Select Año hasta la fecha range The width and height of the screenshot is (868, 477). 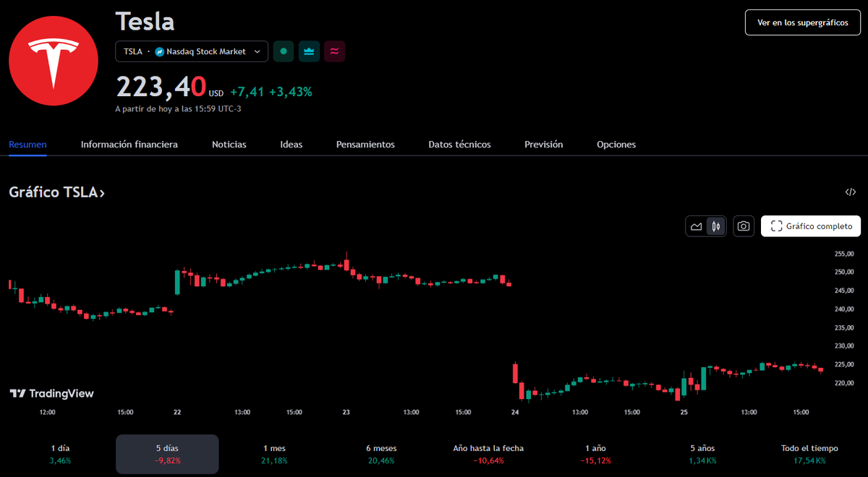click(488, 454)
